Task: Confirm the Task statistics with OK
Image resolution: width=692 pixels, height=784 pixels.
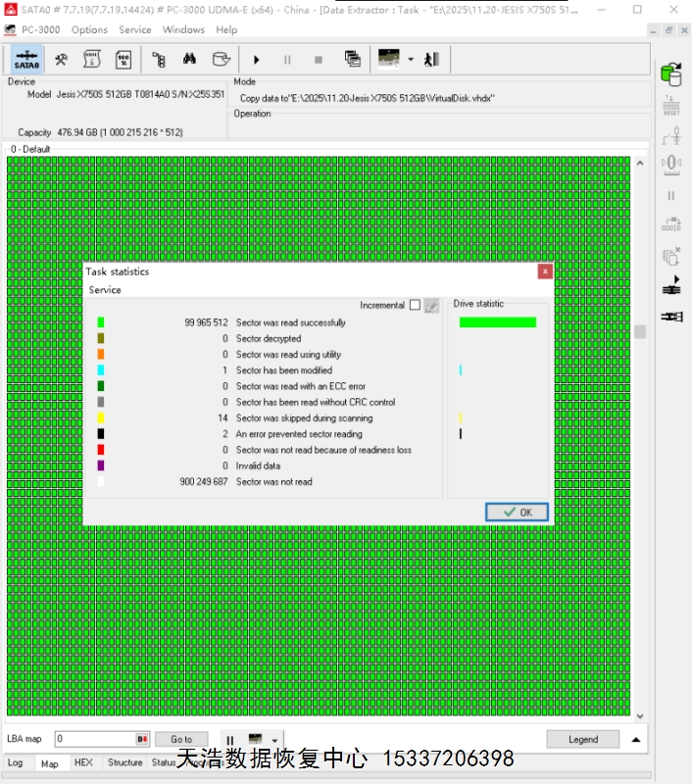Action: point(517,513)
